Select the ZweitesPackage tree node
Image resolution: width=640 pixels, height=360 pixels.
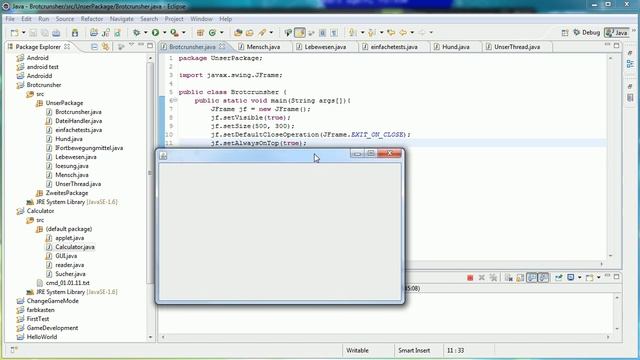pyautogui.click(x=67, y=193)
